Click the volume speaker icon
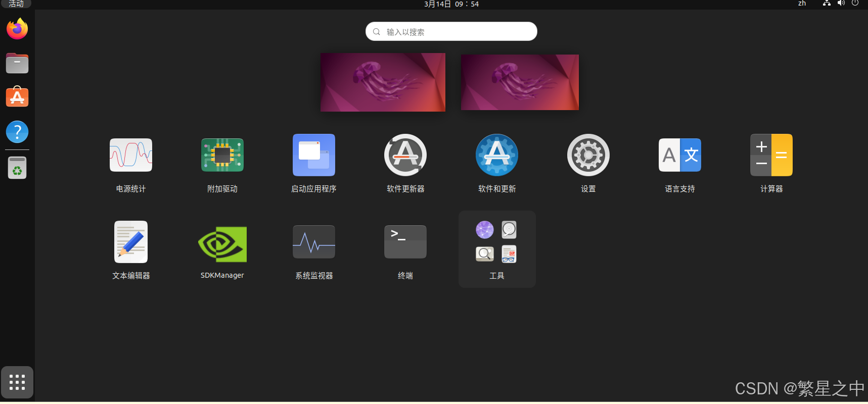 coord(841,4)
